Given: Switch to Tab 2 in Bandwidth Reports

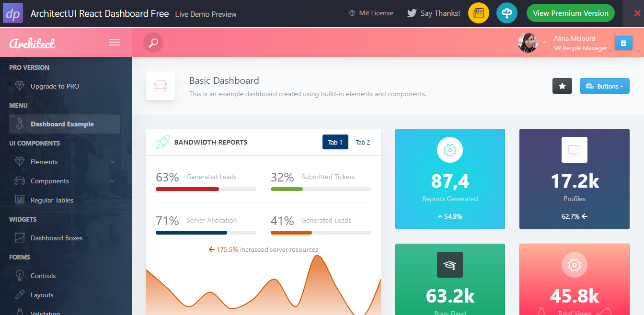Looking at the screenshot, I should tap(363, 142).
